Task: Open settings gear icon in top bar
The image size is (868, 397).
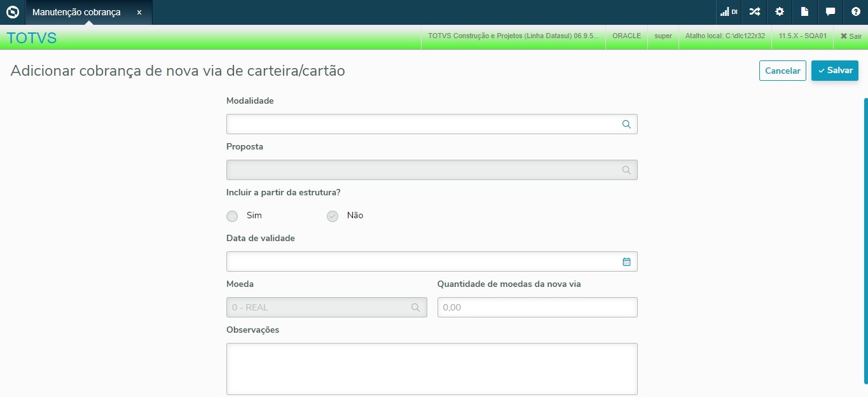Action: click(x=780, y=12)
